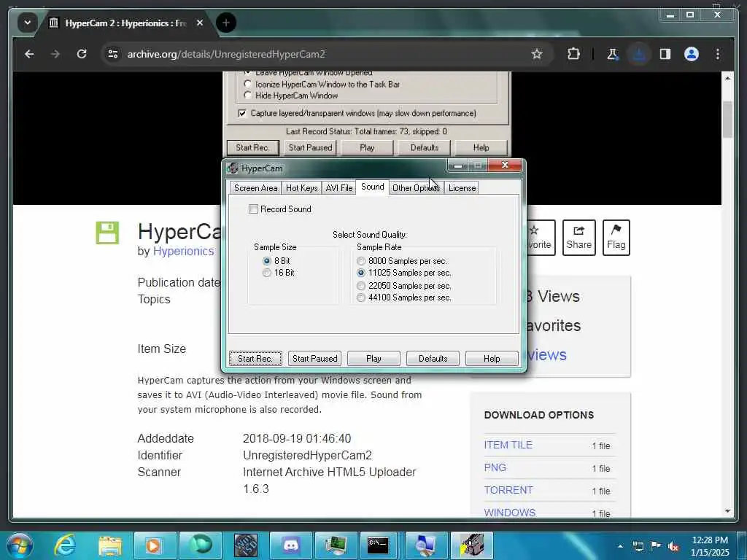Open the Chrome profile avatar
Viewport: 747px width, 560px height.
(x=692, y=54)
